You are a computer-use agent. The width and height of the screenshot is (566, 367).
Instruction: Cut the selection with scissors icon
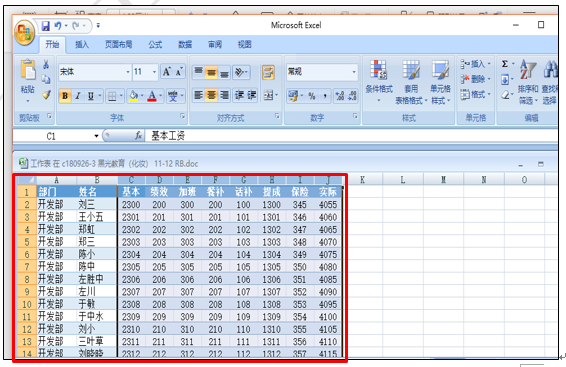46,65
